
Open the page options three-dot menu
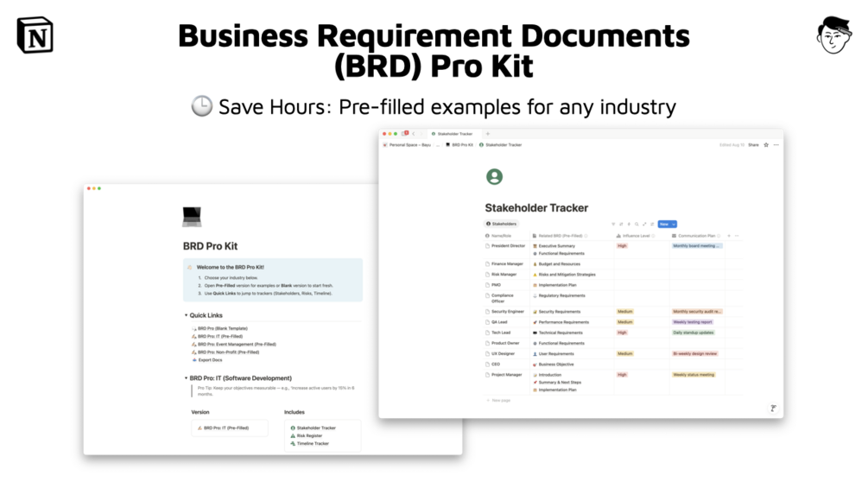[x=776, y=145]
